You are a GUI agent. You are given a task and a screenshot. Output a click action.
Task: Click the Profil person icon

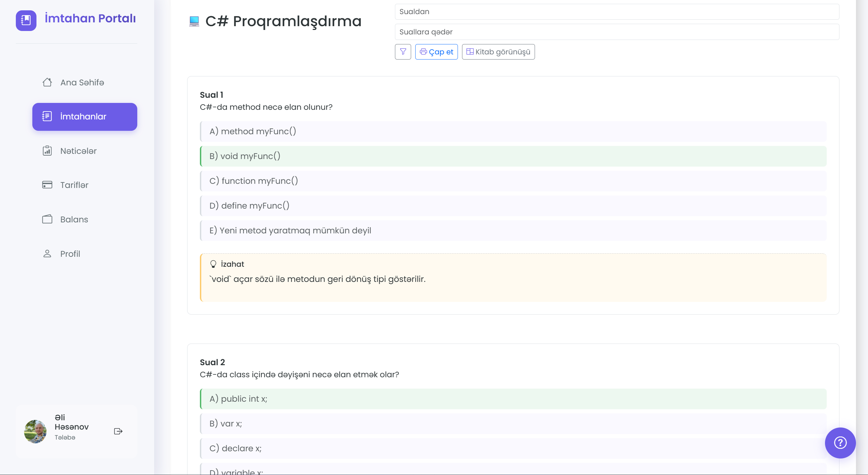(x=47, y=254)
